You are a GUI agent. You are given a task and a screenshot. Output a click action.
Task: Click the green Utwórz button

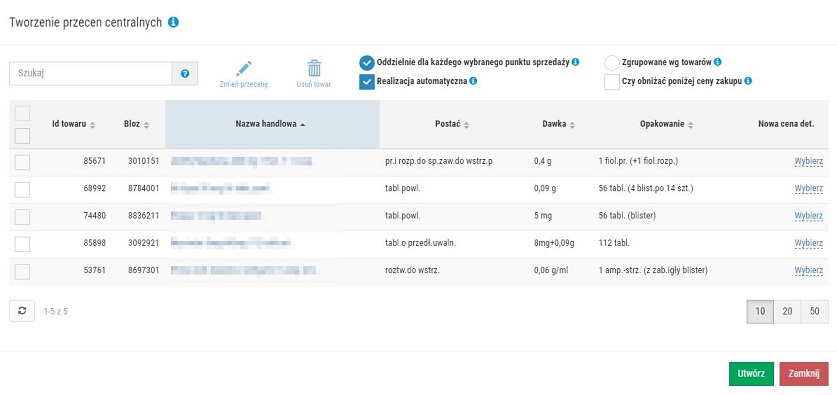(751, 374)
